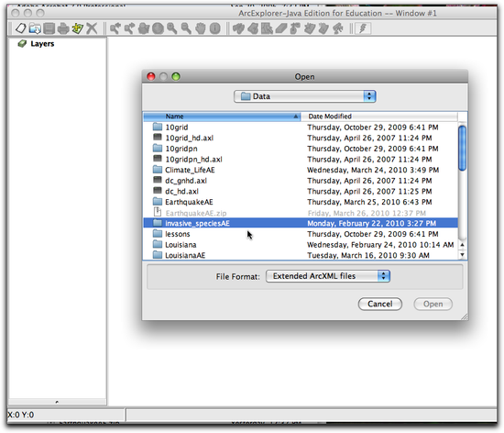Select the 10grid folder
Image resolution: width=504 pixels, height=433 pixels.
(301, 128)
